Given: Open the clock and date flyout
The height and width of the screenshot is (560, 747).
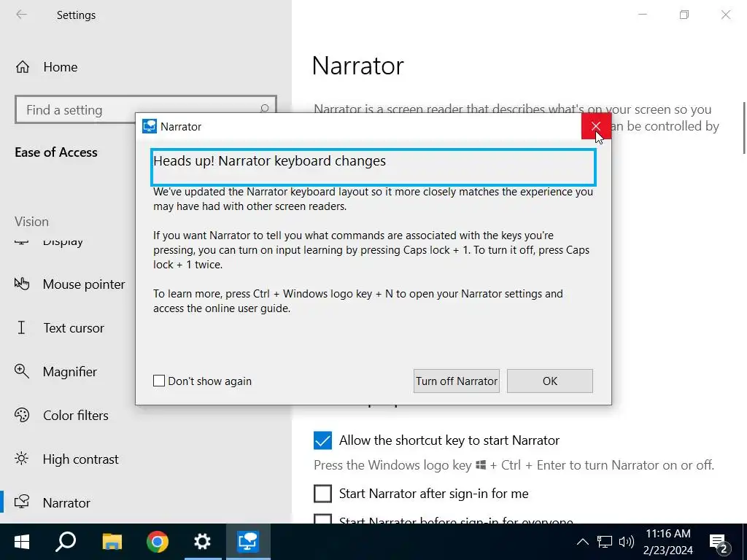Looking at the screenshot, I should coord(668,542).
